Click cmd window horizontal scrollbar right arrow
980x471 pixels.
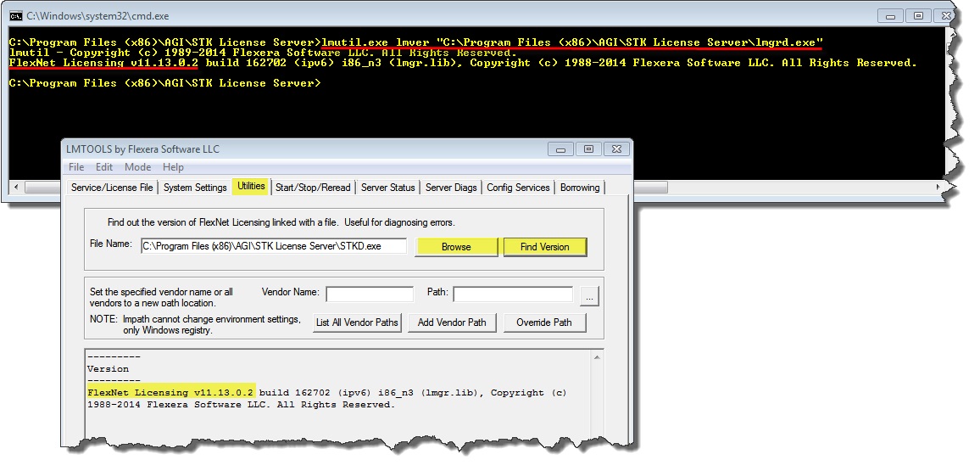click(938, 187)
